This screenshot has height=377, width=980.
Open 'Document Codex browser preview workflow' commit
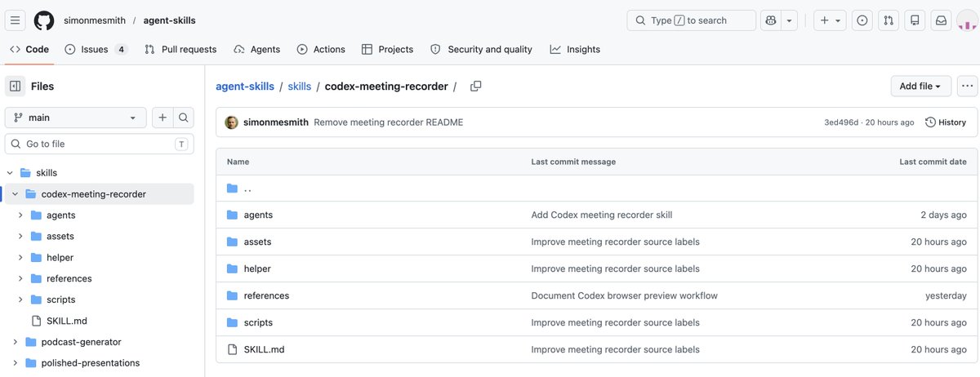pos(624,296)
